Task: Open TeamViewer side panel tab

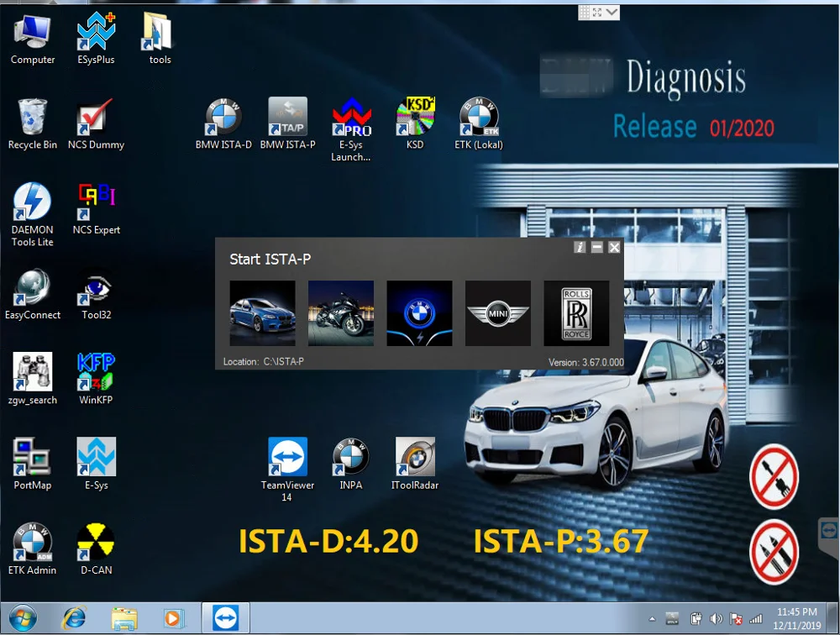Action: (x=829, y=536)
